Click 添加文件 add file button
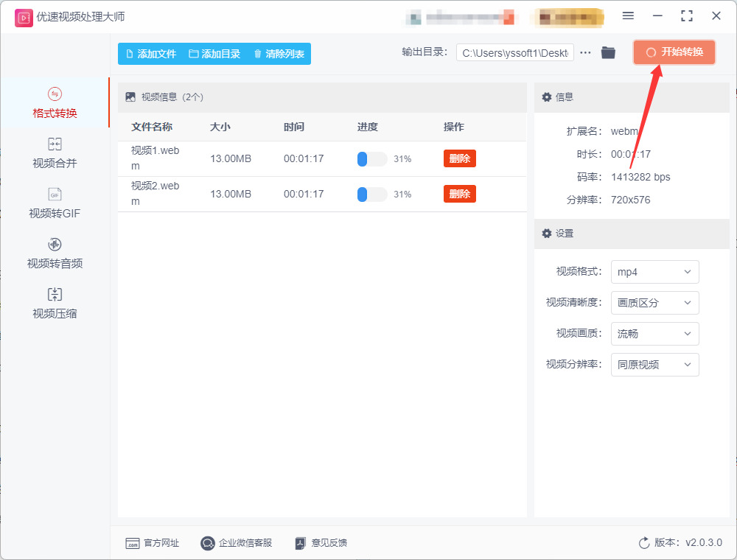Image resolution: width=737 pixels, height=560 pixels. [151, 54]
